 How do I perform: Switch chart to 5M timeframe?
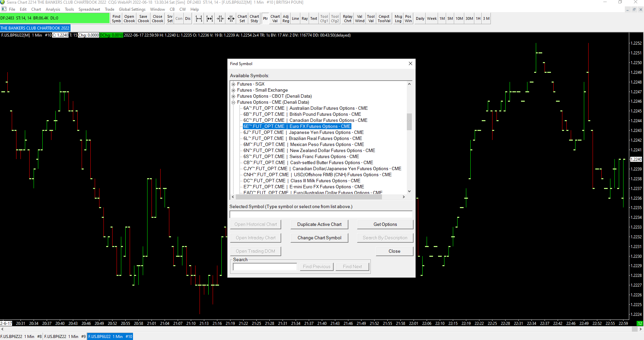(450, 18)
